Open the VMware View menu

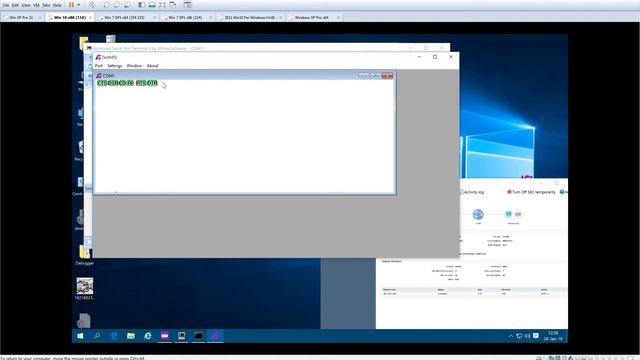tap(26, 5)
